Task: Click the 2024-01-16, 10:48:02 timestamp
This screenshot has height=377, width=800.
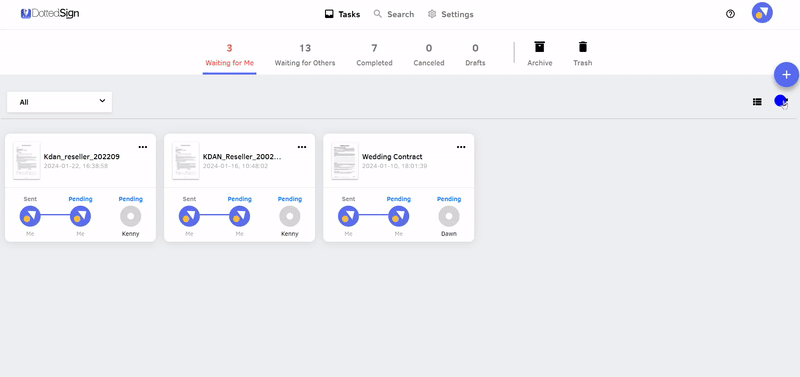Action: click(235, 166)
